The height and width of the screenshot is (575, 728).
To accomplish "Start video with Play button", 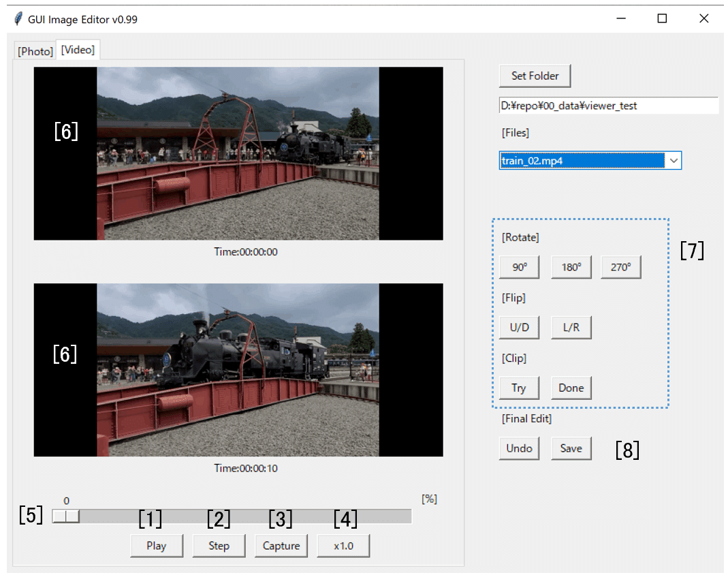I will tap(157, 546).
